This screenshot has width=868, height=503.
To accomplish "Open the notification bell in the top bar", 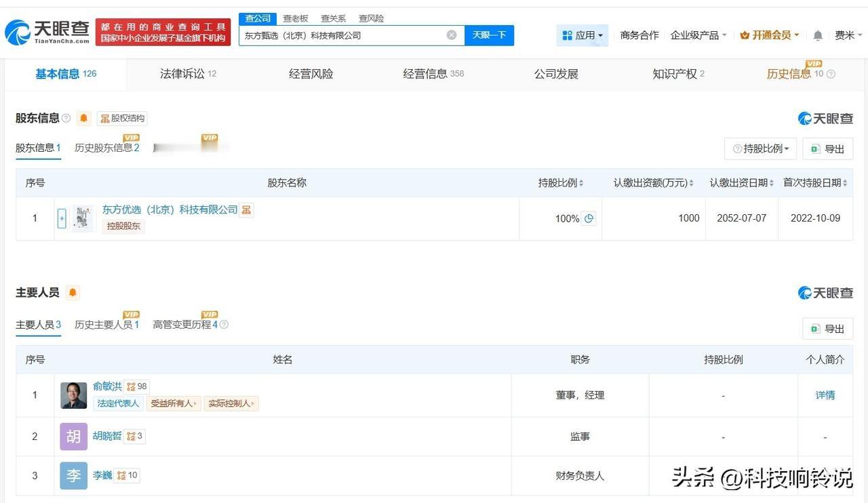I will click(818, 35).
